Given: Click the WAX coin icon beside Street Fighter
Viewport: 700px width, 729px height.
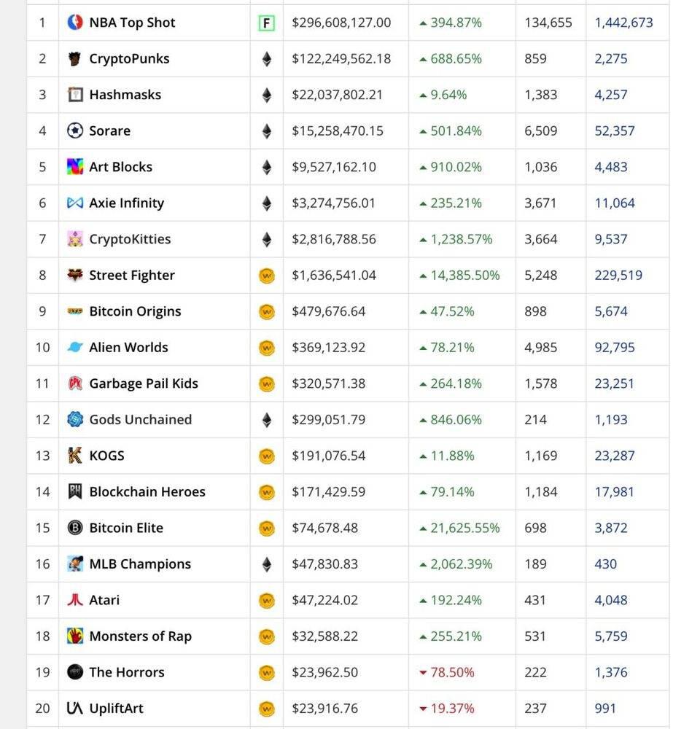Looking at the screenshot, I should (267, 276).
